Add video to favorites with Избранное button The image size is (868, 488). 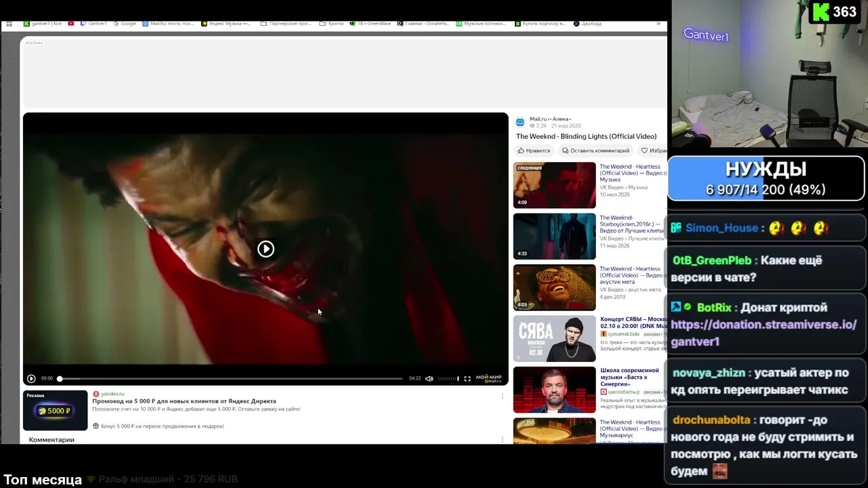pos(653,150)
